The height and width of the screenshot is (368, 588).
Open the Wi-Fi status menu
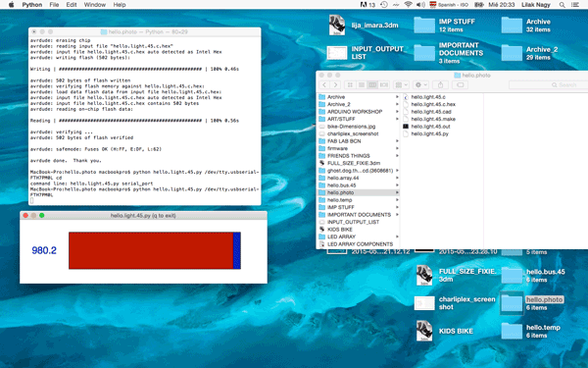(408, 5)
